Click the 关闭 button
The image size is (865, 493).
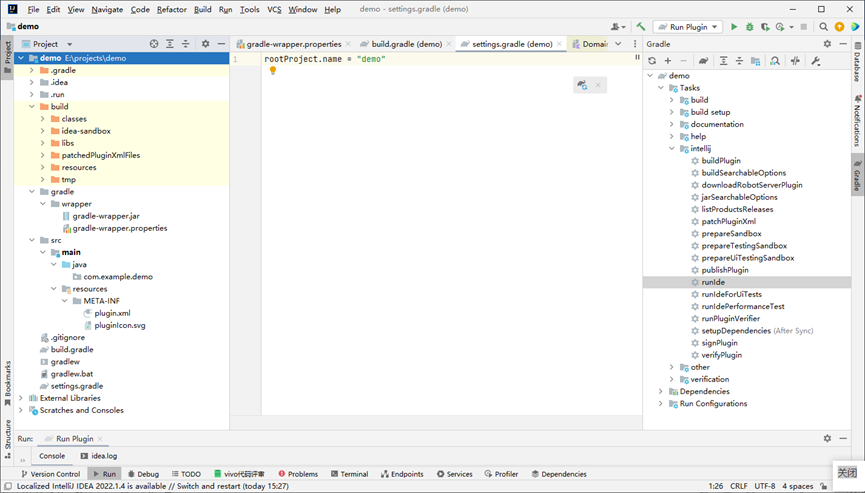point(847,473)
